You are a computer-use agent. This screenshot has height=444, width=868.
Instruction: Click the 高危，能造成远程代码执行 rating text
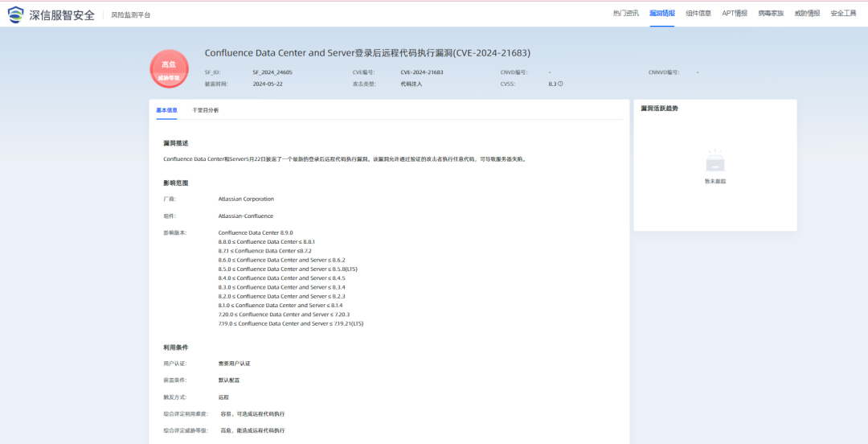pos(253,430)
